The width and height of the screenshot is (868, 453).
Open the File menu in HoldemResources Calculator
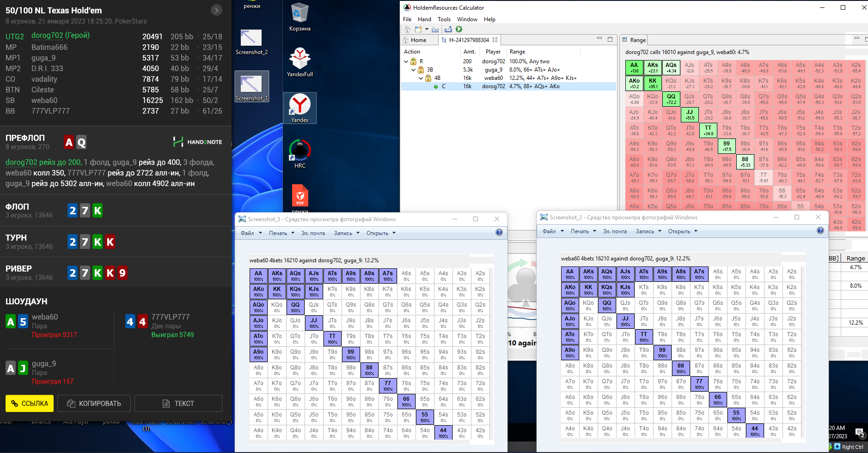(407, 19)
